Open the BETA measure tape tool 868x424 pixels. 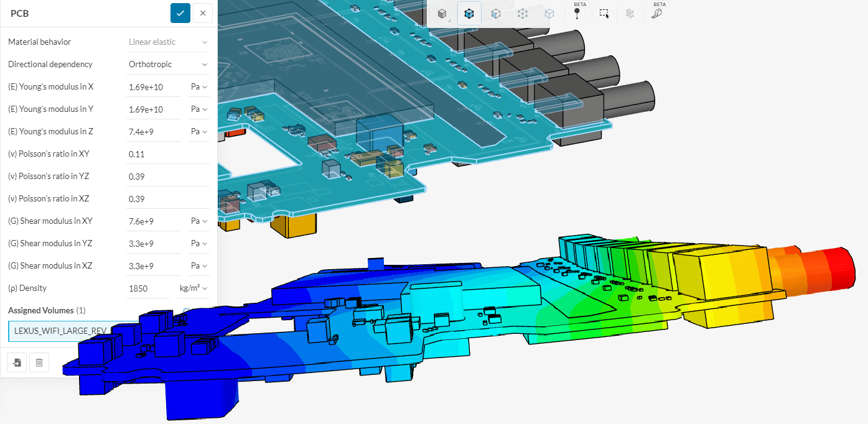tap(657, 14)
